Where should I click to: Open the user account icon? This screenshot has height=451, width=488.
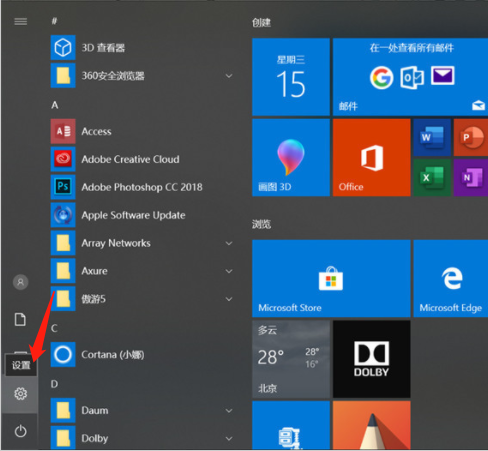tap(21, 282)
